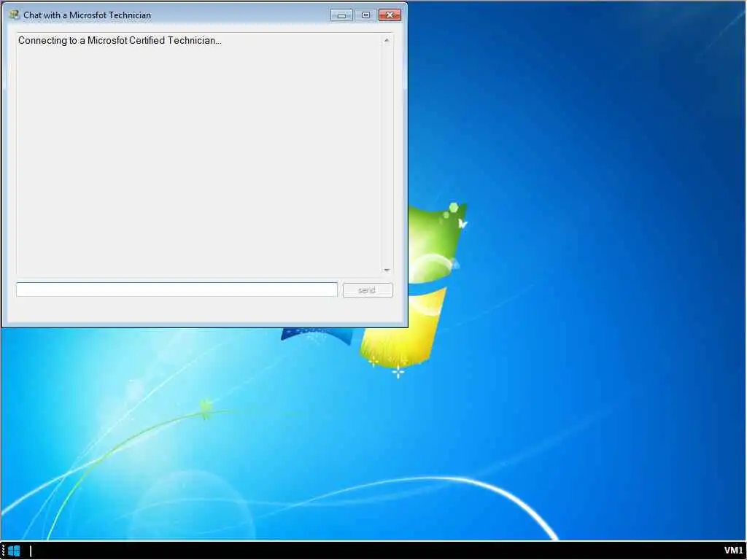Screen dimensions: 747x560
Task: Click the chat scrollbar down arrow
Action: 387,270
